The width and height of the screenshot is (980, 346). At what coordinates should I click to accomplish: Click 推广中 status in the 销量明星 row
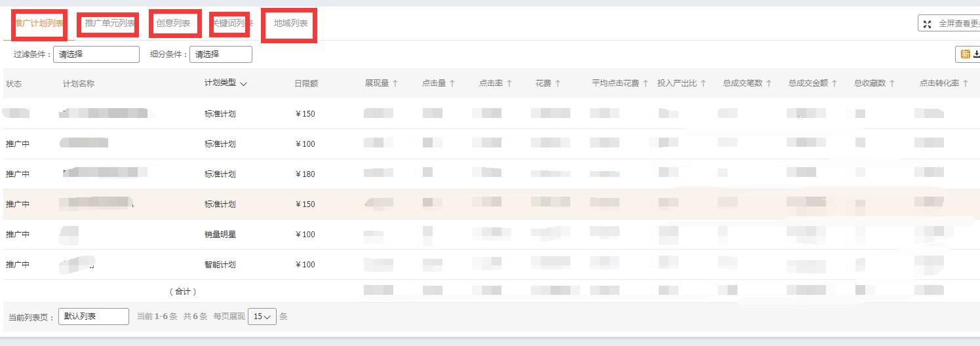point(18,235)
